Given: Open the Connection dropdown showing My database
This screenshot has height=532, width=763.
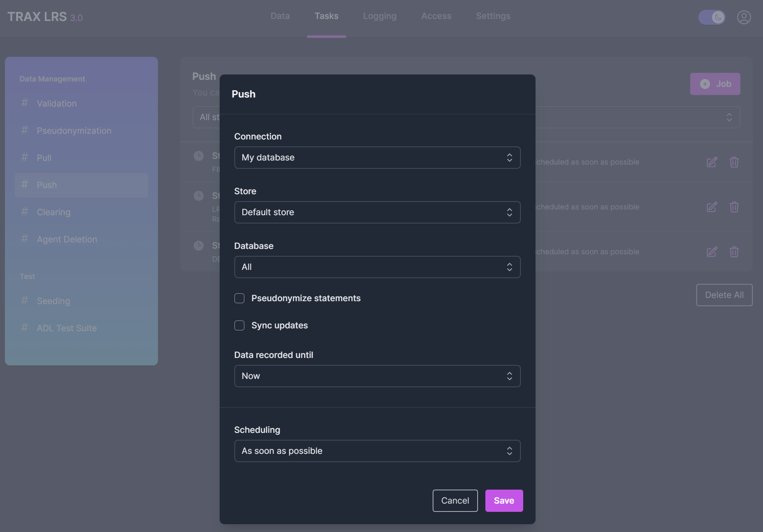Looking at the screenshot, I should point(377,158).
